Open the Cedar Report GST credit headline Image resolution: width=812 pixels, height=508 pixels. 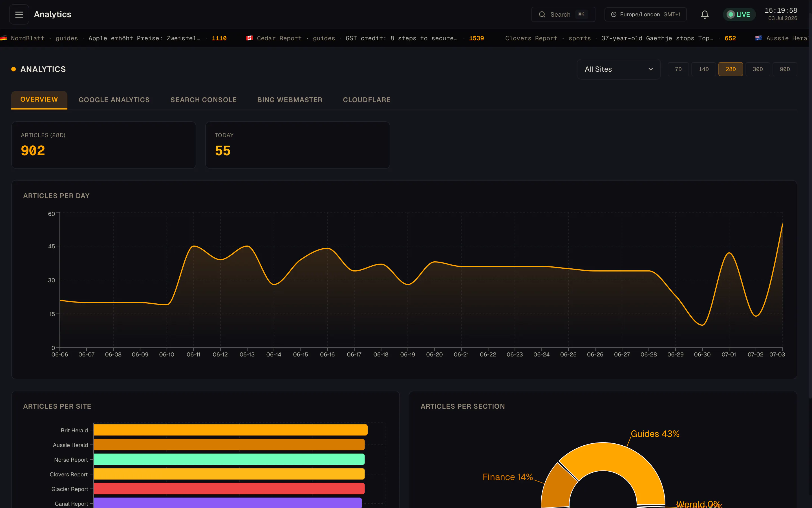click(402, 38)
